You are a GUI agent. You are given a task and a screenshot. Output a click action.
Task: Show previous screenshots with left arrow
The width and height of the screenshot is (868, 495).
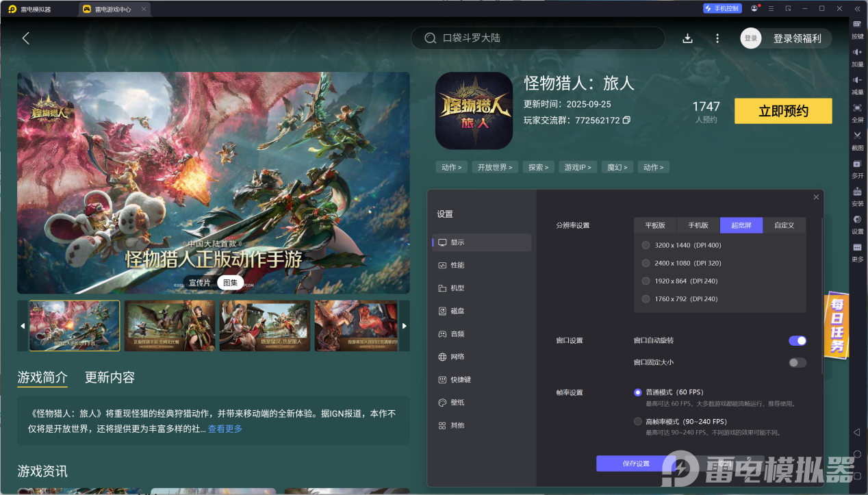[23, 326]
